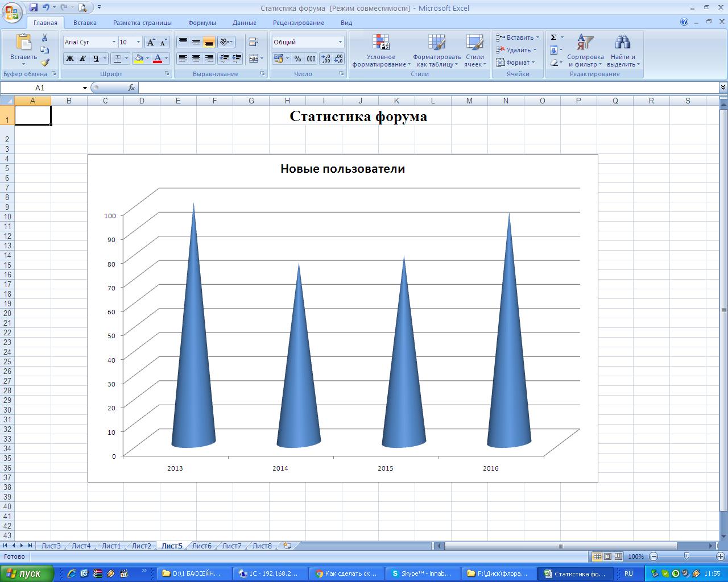This screenshot has width=728, height=582.
Task: Expand the font size dropdown showing 10
Action: click(x=138, y=42)
